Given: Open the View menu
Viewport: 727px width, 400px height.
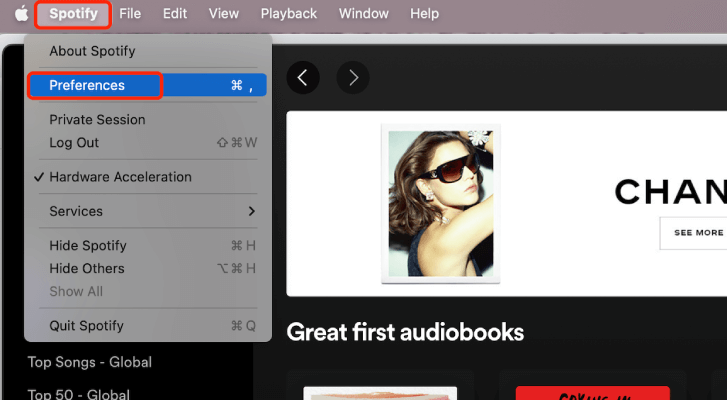Looking at the screenshot, I should coord(223,14).
